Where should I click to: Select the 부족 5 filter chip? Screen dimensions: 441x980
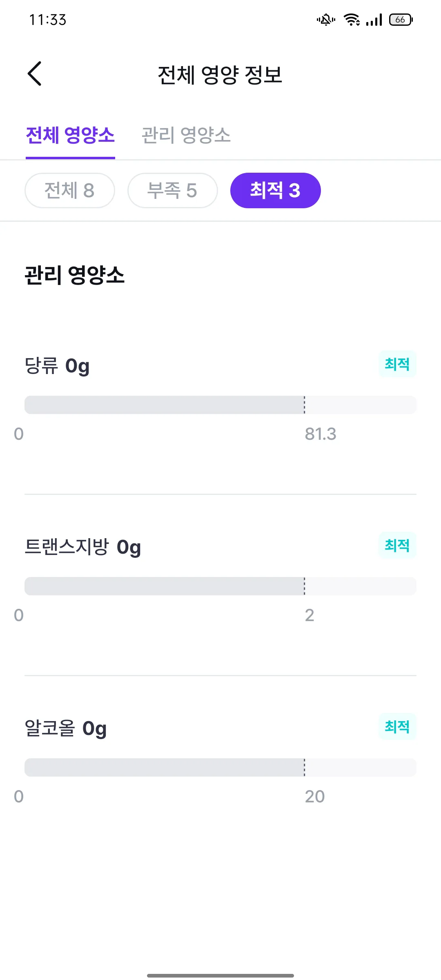pyautogui.click(x=173, y=190)
